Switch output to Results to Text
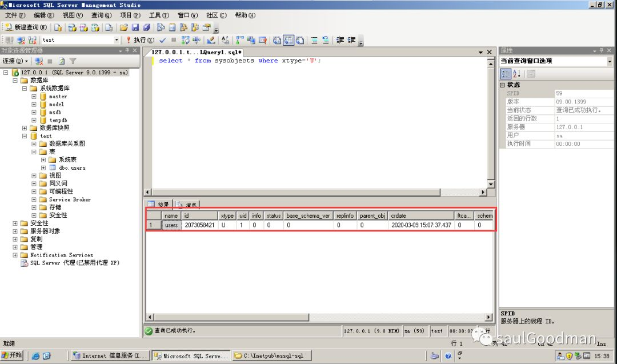 pyautogui.click(x=277, y=40)
